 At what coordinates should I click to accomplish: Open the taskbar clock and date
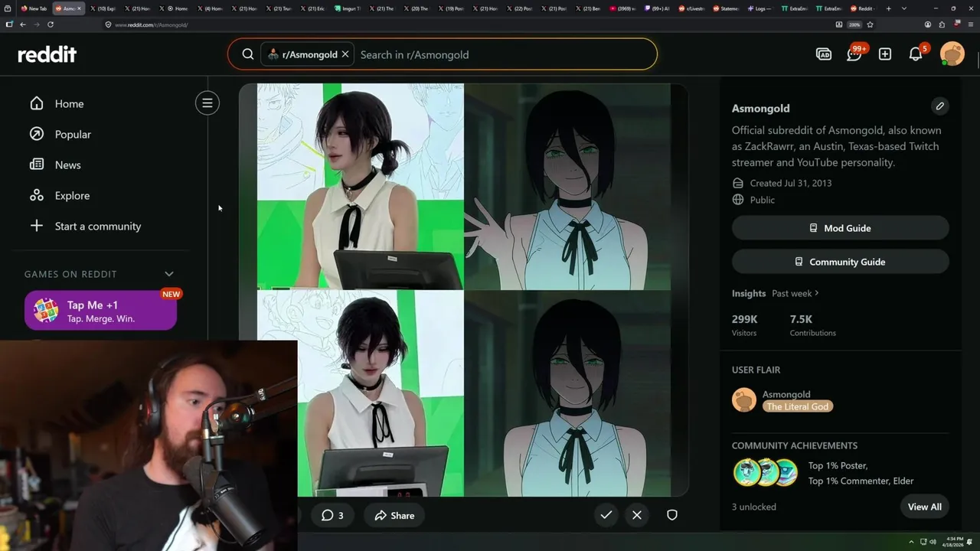[953, 542]
